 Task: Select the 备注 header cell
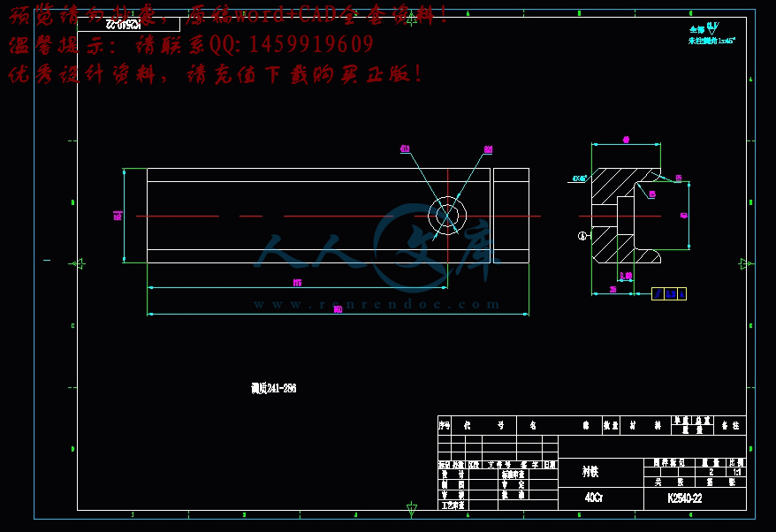[x=730, y=426]
